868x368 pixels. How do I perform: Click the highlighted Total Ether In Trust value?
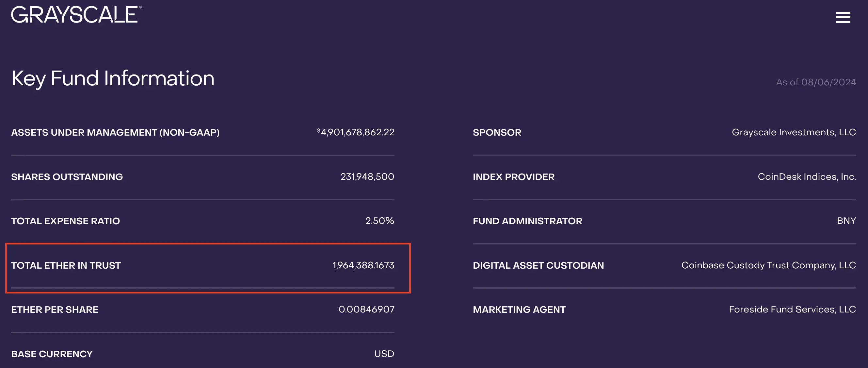[363, 265]
